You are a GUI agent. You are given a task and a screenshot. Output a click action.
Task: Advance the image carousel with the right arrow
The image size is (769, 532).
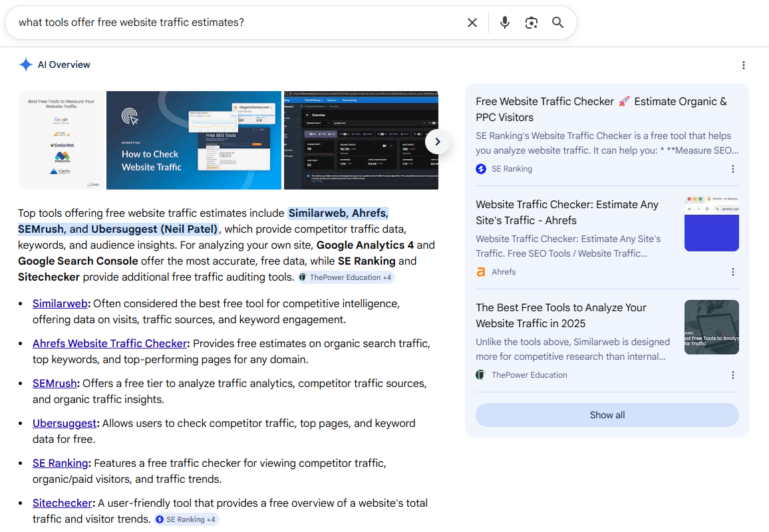(438, 142)
